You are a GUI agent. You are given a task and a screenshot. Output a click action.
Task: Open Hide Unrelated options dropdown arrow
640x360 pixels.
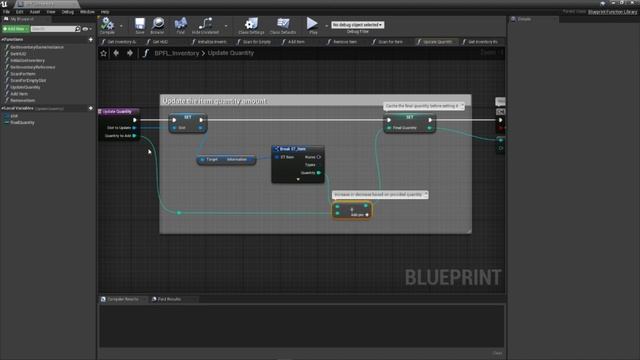click(x=226, y=26)
